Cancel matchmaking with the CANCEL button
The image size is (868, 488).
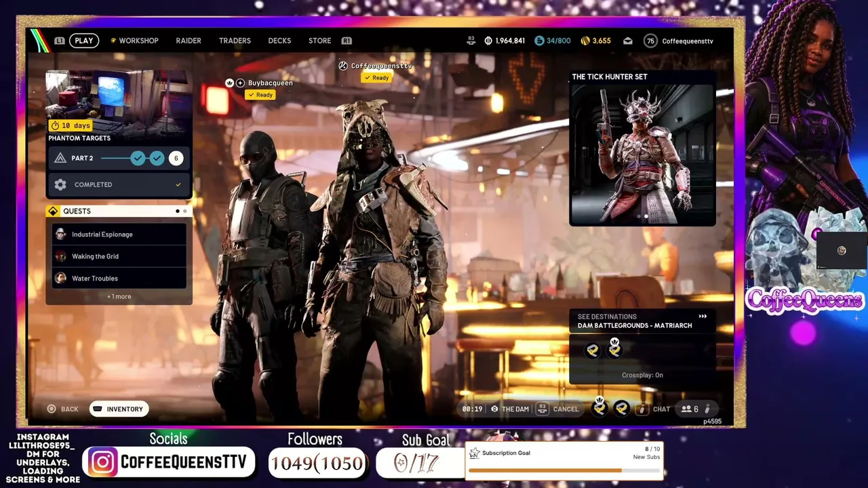[x=566, y=409]
